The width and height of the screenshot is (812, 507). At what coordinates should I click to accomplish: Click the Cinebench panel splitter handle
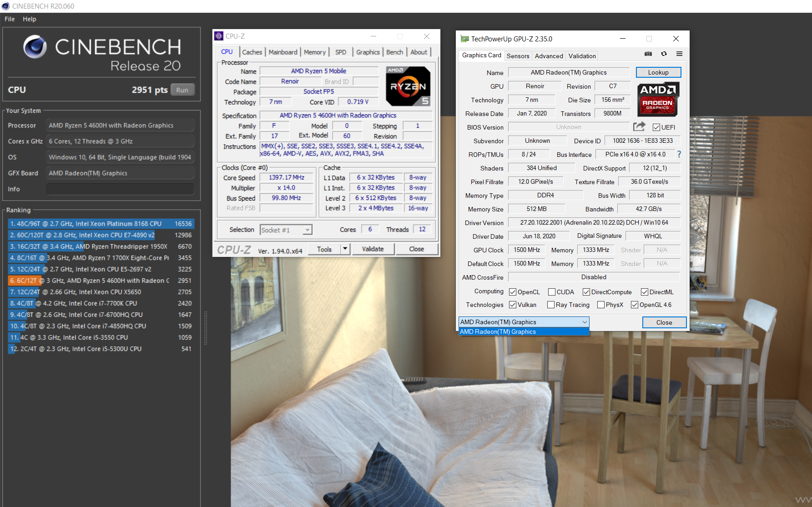pos(206,327)
